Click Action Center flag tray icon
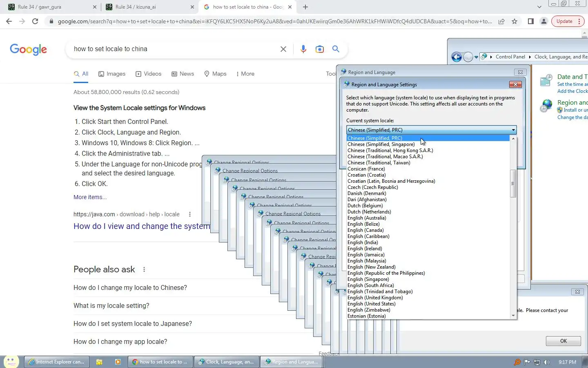 coord(527,362)
